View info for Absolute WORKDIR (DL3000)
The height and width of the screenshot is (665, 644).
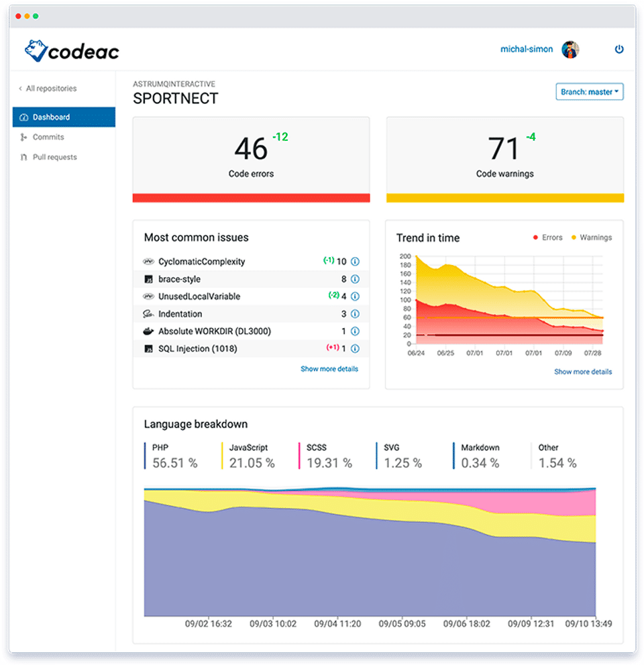coord(356,331)
